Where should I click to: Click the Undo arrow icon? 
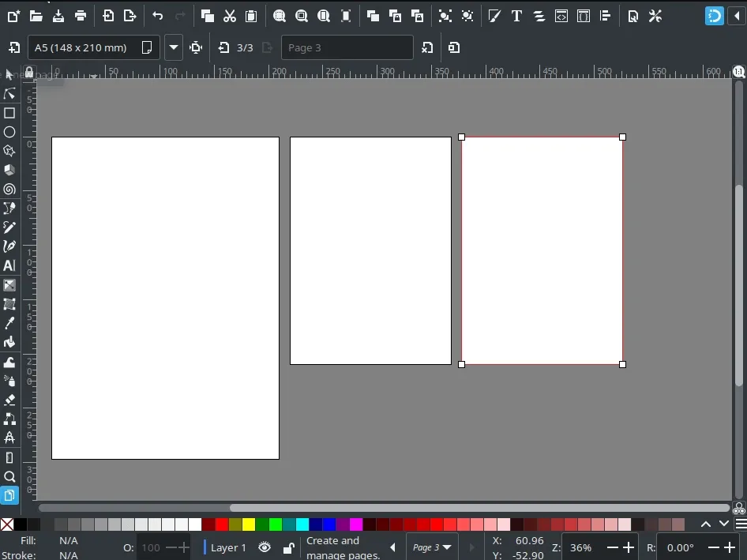[158, 16]
